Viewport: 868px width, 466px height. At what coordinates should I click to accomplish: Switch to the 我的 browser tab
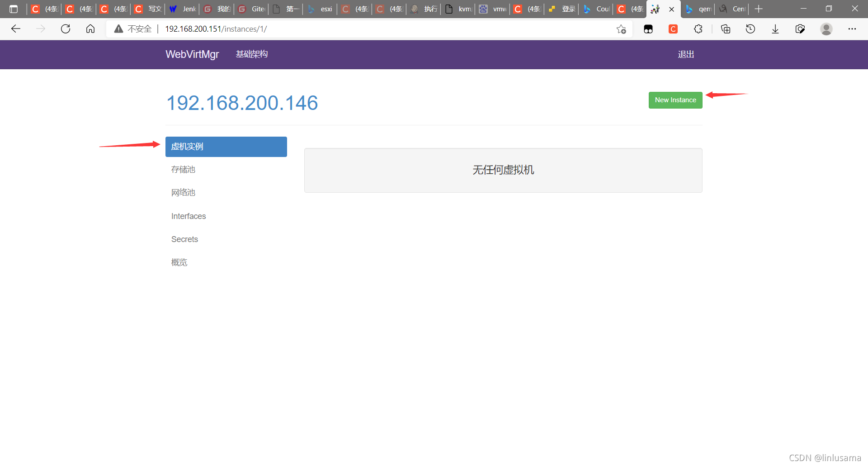pyautogui.click(x=217, y=9)
